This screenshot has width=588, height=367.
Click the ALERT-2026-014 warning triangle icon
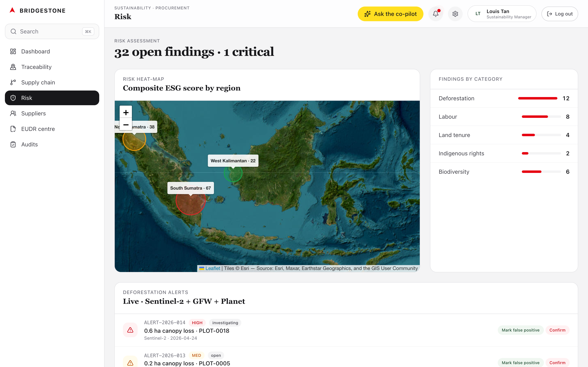pyautogui.click(x=130, y=330)
